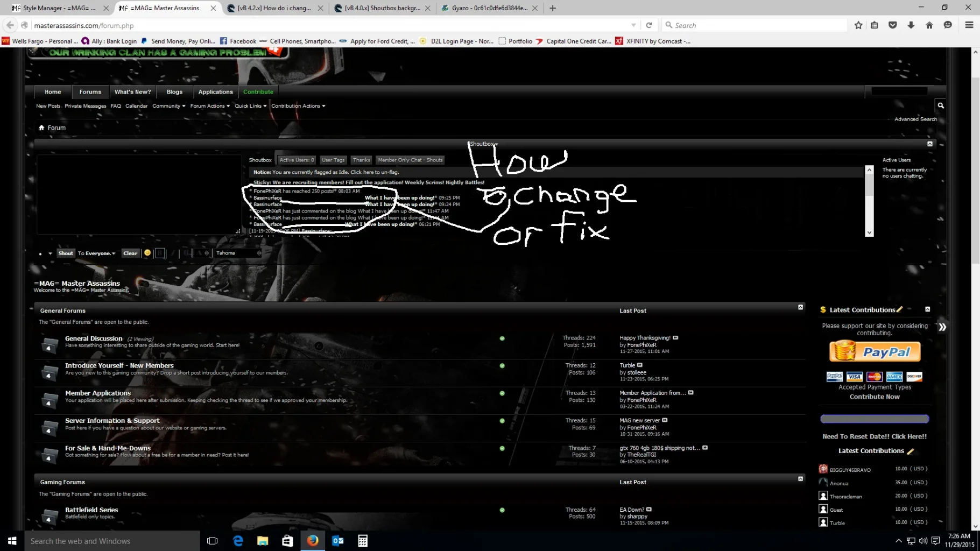Click the pencil icon beside the Latest Contributions block heading
The width and height of the screenshot is (980, 551).
(899, 309)
